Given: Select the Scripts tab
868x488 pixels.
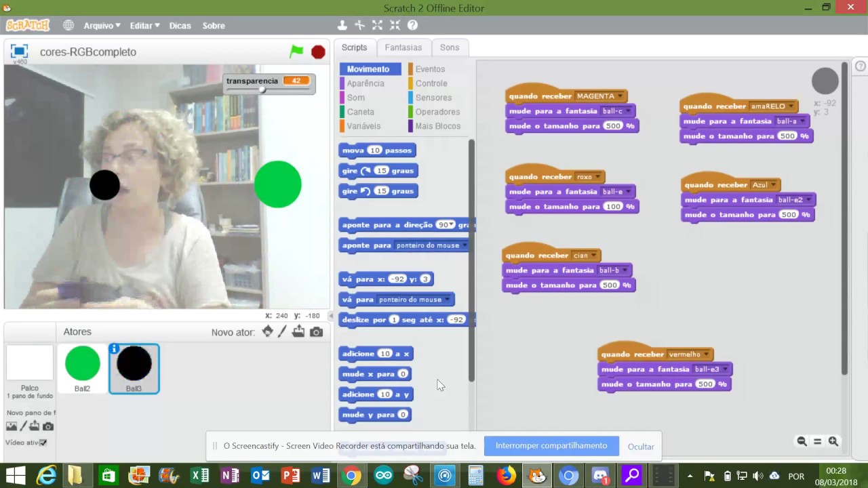Looking at the screenshot, I should 354,47.
